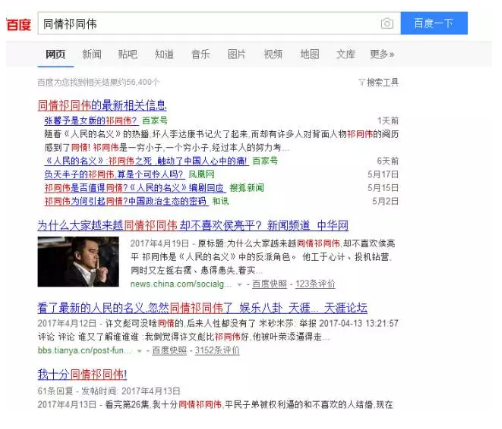Switch to the 贴吧 tab
This screenshot has height=429, width=502.
(x=128, y=54)
